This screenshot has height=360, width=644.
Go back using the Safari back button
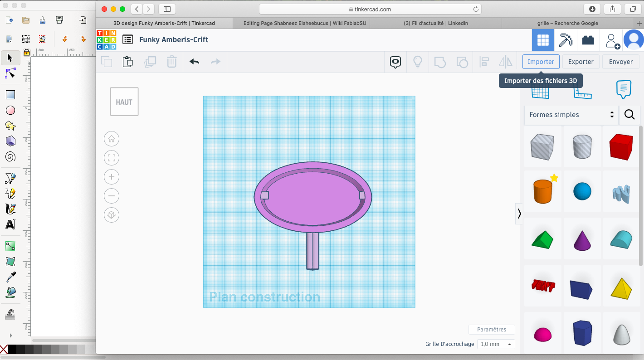click(x=137, y=9)
